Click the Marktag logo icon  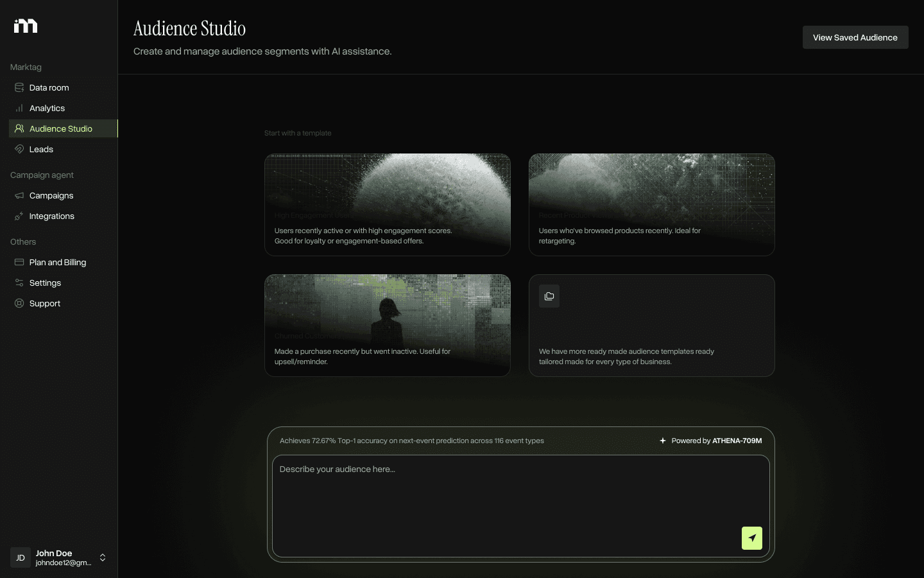coord(26,26)
